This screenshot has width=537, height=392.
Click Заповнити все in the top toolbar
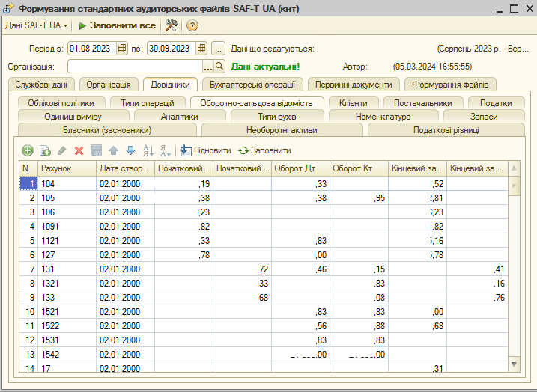pyautogui.click(x=118, y=25)
